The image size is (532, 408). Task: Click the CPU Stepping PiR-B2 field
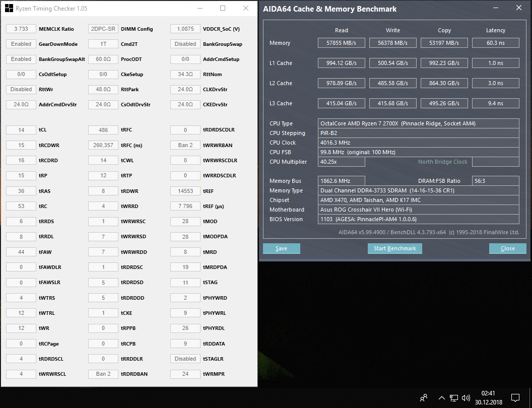[418, 133]
